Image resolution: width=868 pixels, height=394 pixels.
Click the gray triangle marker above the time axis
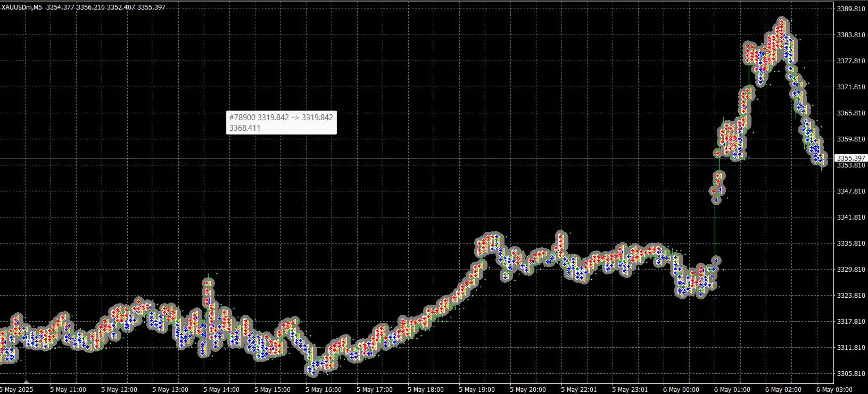26,381
